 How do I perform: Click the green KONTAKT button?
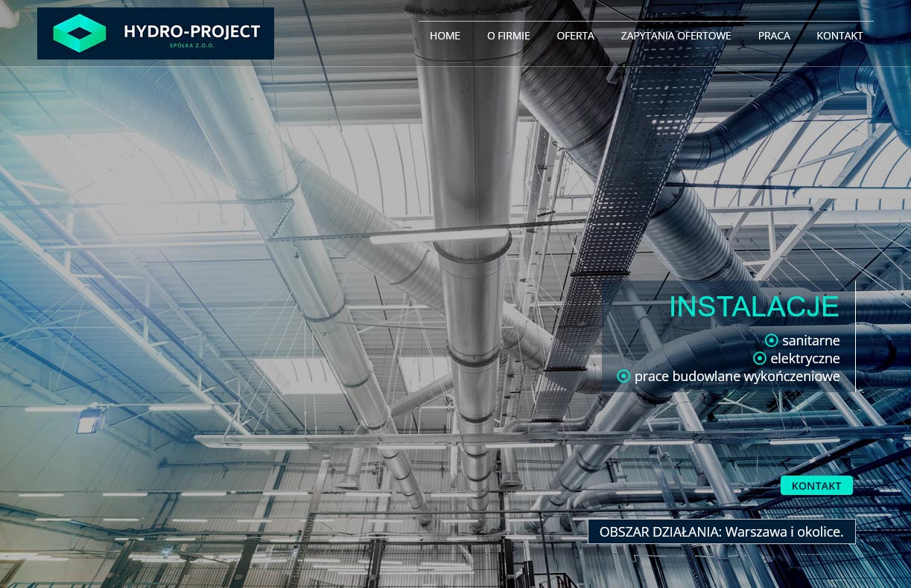pos(816,486)
